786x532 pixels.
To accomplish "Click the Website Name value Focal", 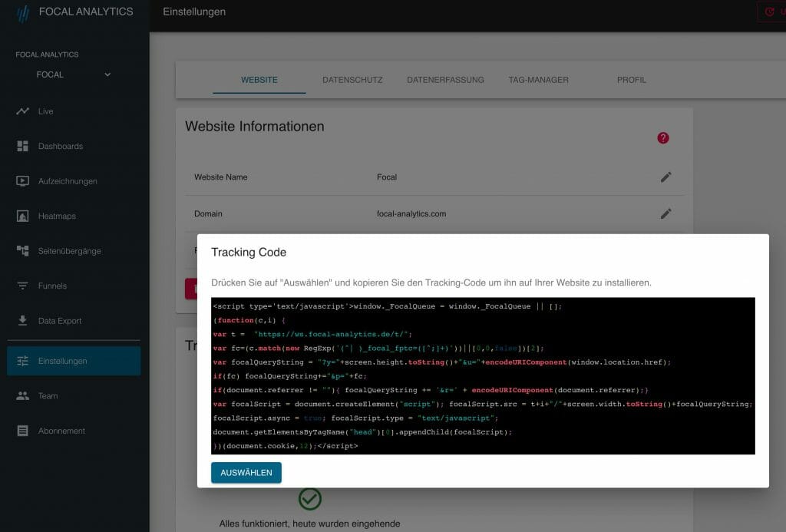I will pyautogui.click(x=387, y=177).
